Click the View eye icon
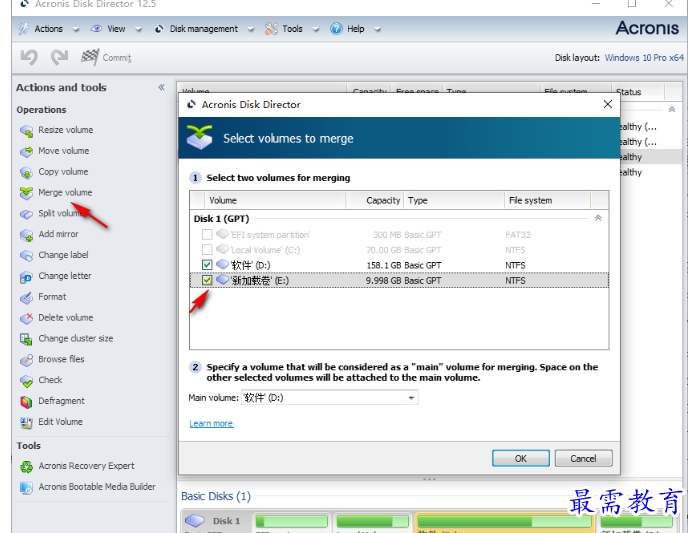The width and height of the screenshot is (691, 533). coord(96,29)
